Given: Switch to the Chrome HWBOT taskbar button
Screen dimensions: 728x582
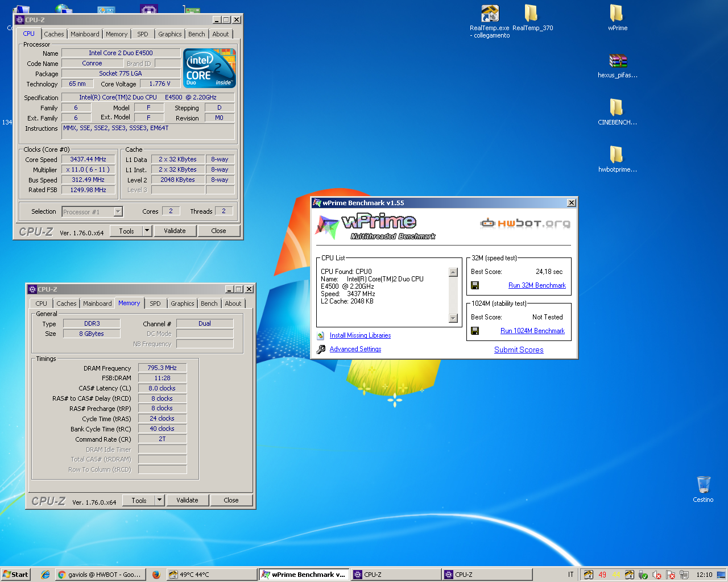Looking at the screenshot, I should coord(100,575).
